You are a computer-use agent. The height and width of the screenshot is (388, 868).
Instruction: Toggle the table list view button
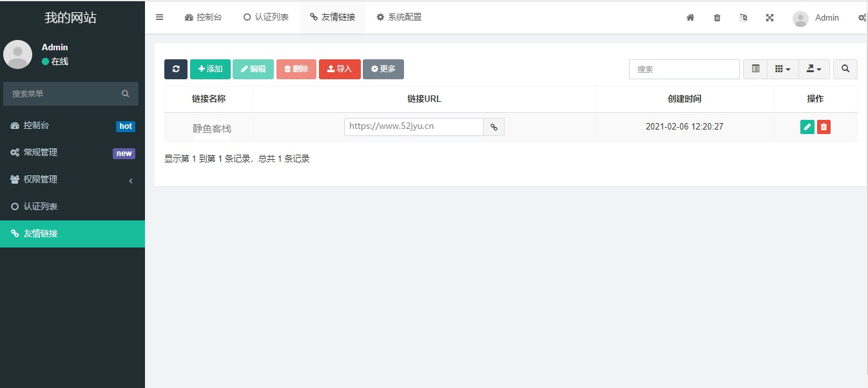(x=755, y=69)
